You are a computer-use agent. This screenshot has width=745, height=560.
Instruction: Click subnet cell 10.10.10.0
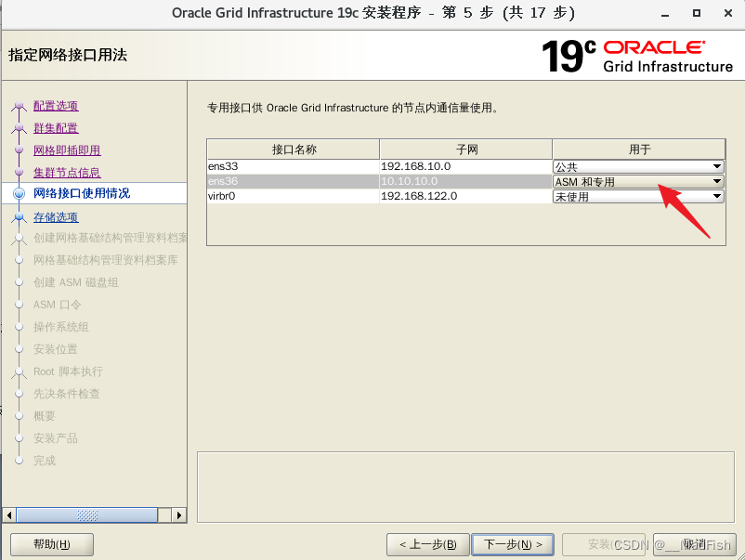465,181
